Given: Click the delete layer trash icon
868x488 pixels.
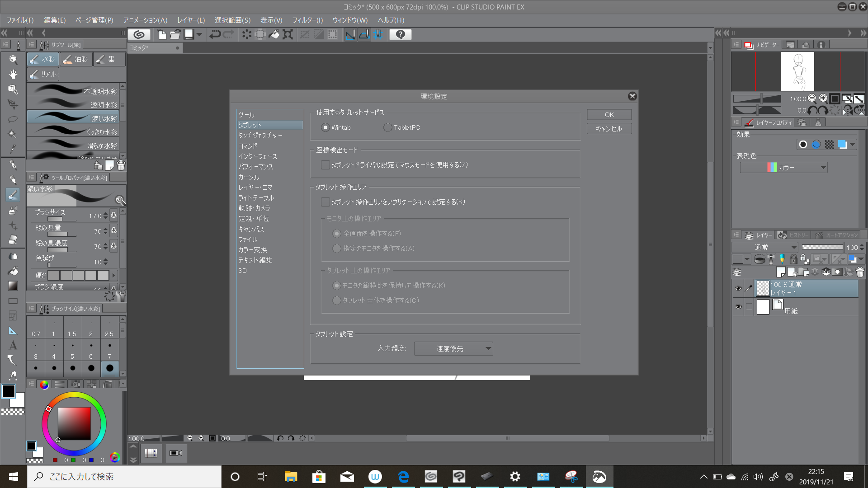Looking at the screenshot, I should click(x=860, y=272).
